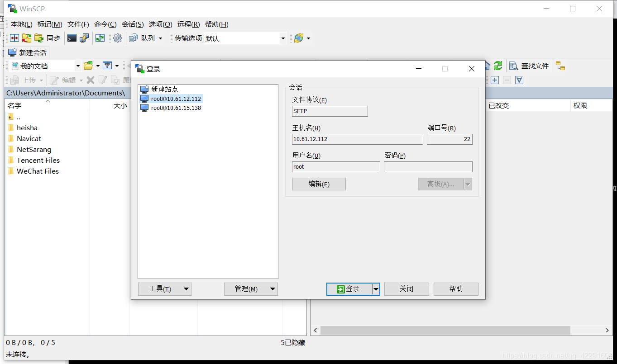Open the 远程(R) menu
Screen dimensions: 617x364
189,24
